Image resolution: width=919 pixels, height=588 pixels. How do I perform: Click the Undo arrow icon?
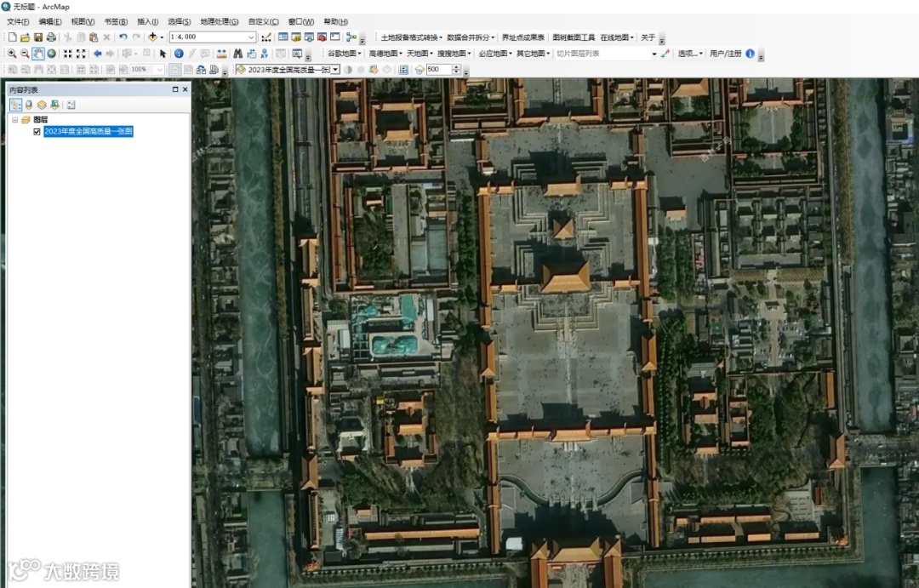123,37
